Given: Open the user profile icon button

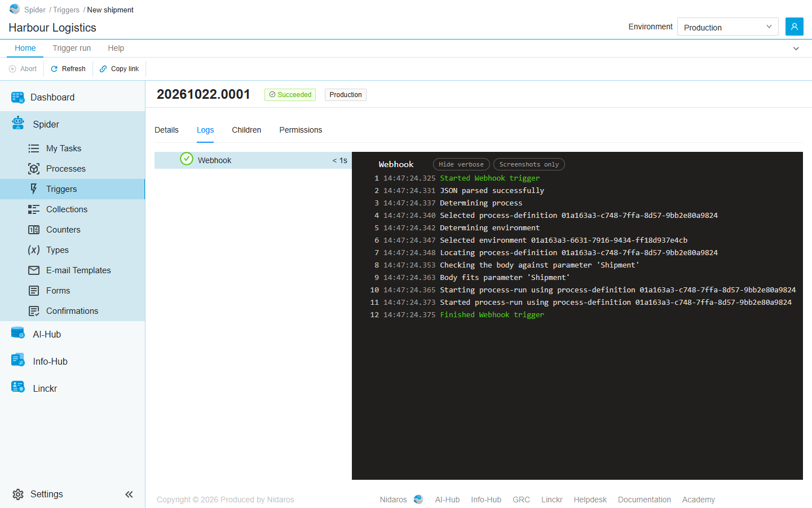Looking at the screenshot, I should tap(794, 27).
